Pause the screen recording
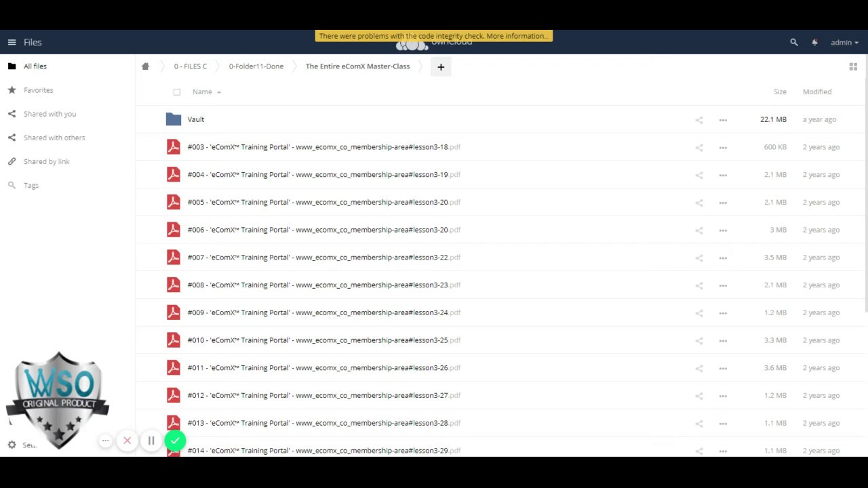The height and width of the screenshot is (488, 868). point(151,441)
